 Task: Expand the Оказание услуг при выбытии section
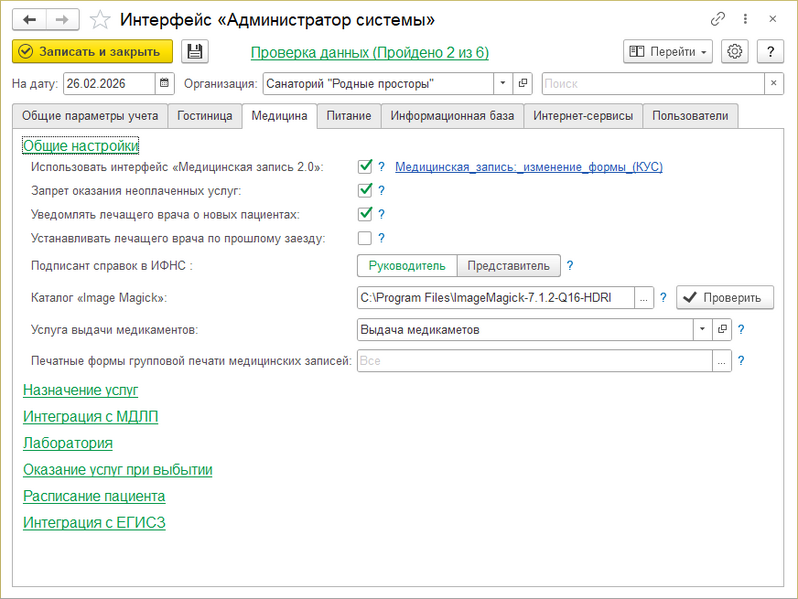tap(118, 470)
